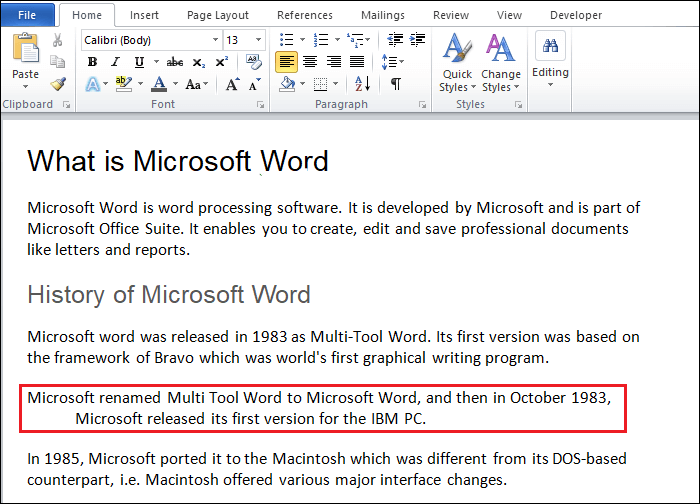Apply Shading paint bucket color
Screen dimensions: 700x504
[287, 84]
